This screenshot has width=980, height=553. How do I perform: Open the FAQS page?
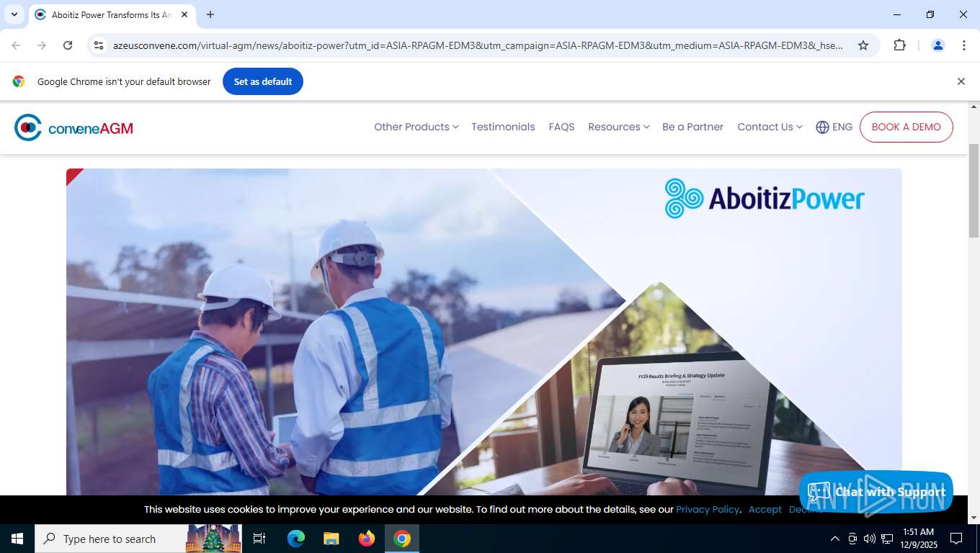tap(561, 127)
